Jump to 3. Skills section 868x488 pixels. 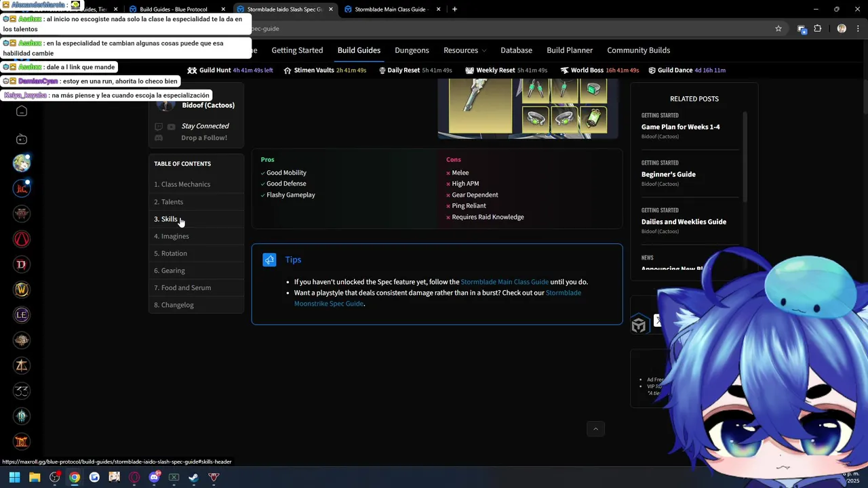(x=165, y=219)
